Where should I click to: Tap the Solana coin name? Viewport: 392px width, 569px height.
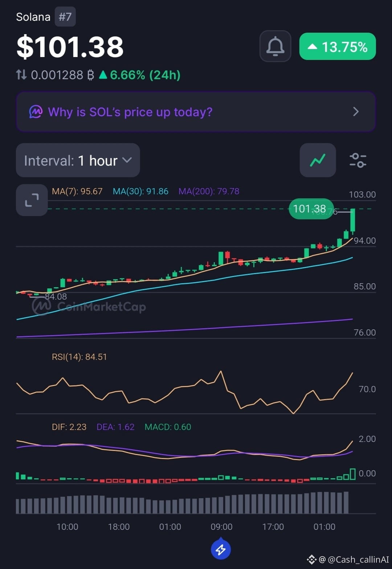[33, 17]
